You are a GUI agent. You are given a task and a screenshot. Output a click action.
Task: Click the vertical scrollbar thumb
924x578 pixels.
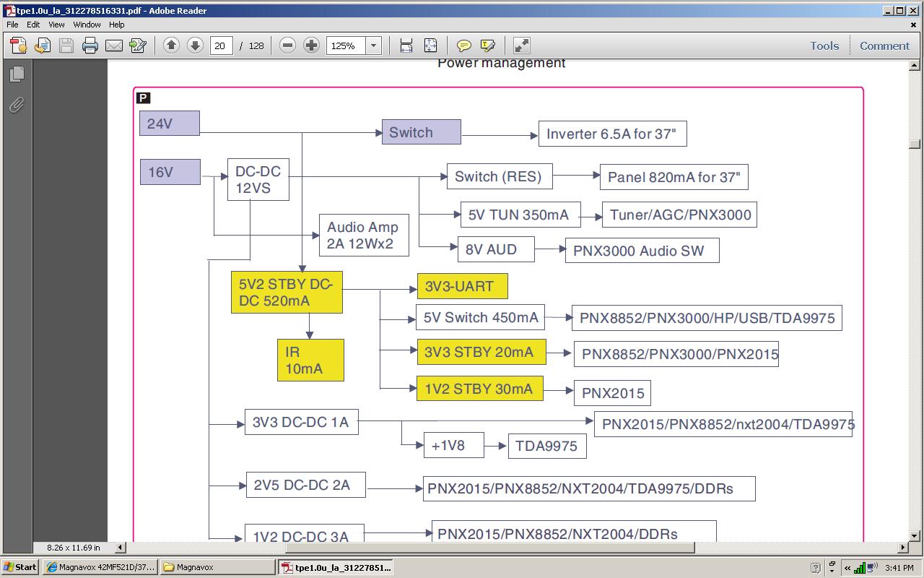pos(915,144)
